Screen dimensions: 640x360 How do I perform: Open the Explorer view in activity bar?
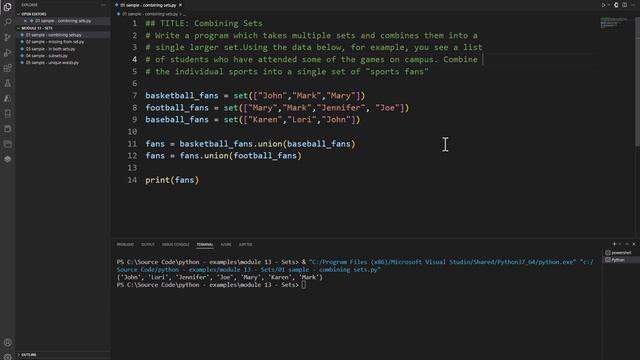coord(7,7)
